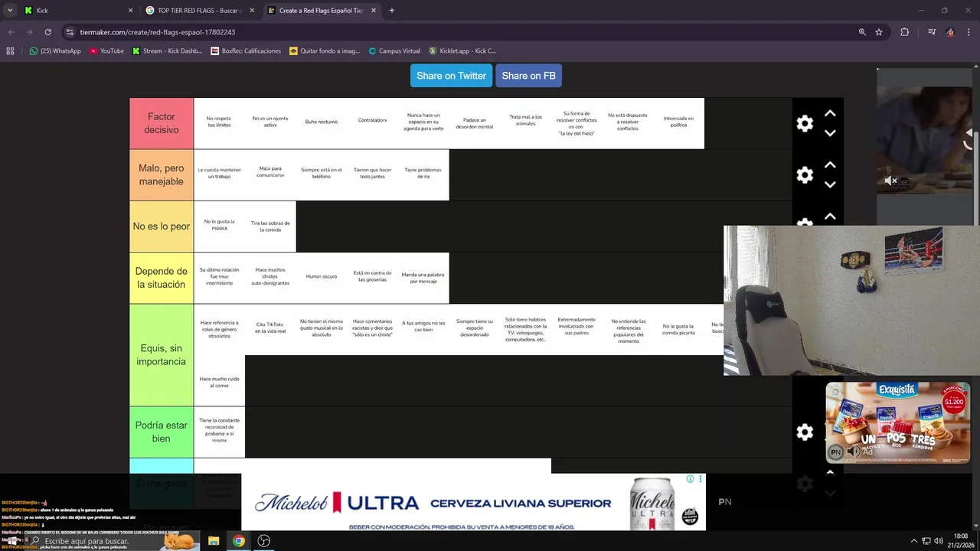Click the volume icon in system tray
This screenshot has width=980, height=551.
(939, 541)
